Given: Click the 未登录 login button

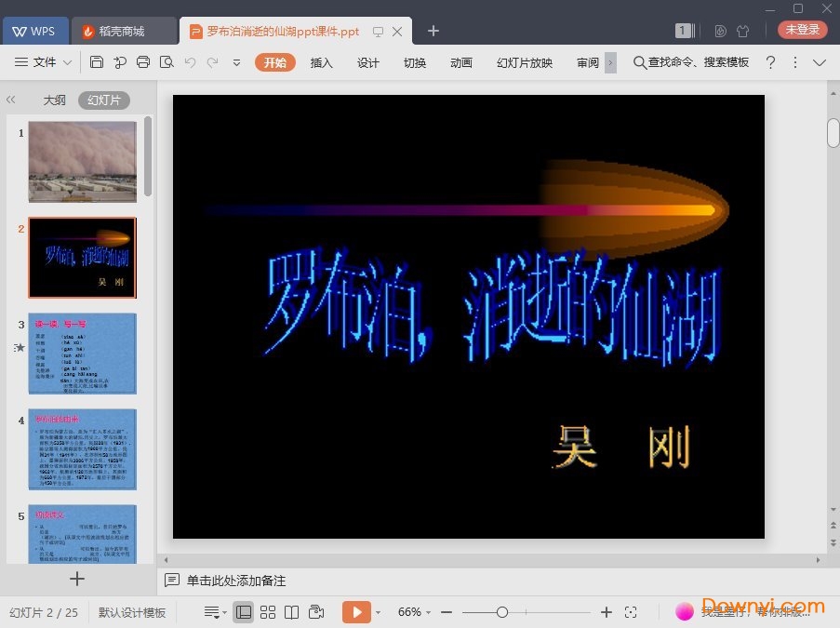Looking at the screenshot, I should pyautogui.click(x=801, y=29).
